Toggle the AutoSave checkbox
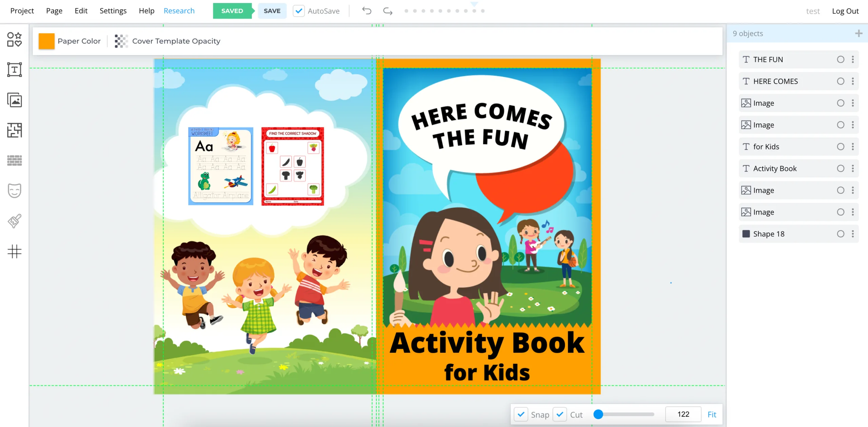This screenshot has height=427, width=868. (299, 11)
